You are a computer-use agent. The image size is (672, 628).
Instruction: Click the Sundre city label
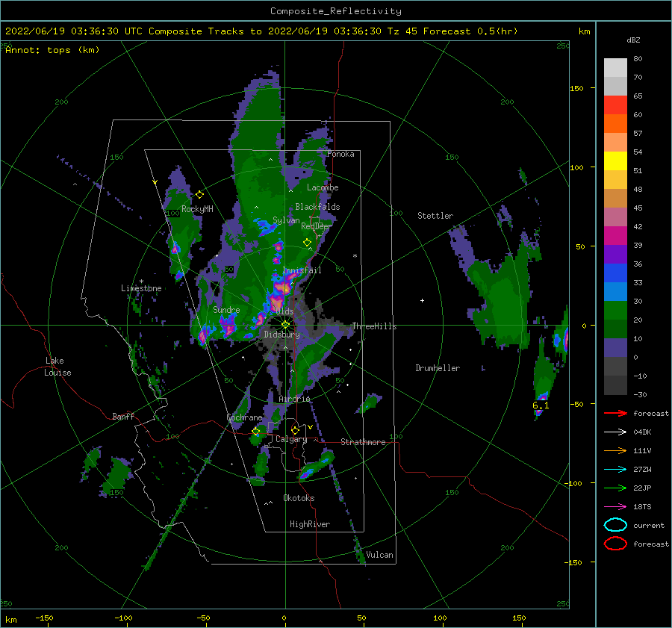pos(226,309)
